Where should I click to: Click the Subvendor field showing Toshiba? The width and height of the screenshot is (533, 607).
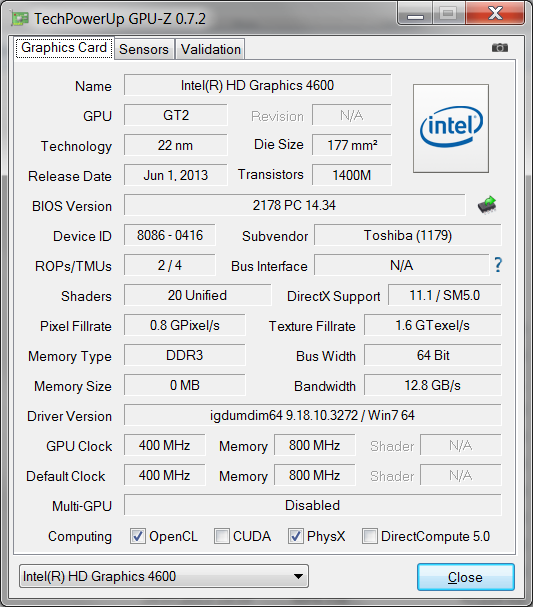tap(408, 235)
